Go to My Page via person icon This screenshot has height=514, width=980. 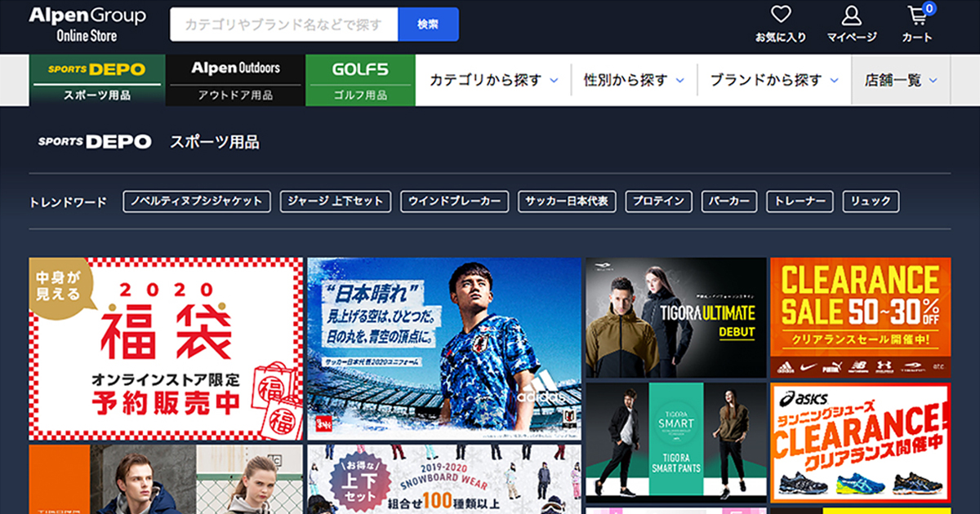pos(852,24)
